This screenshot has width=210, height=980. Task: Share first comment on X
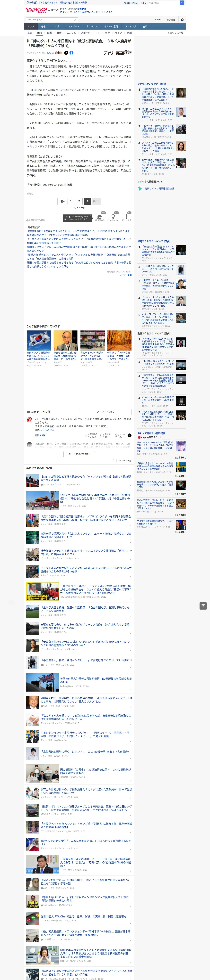click(129, 435)
